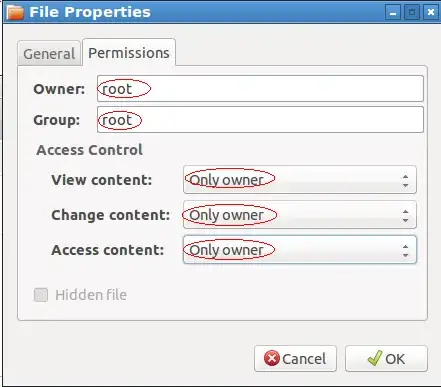Click the Access content spinner arrows
Screen dimensions: 441x387
coord(405,250)
